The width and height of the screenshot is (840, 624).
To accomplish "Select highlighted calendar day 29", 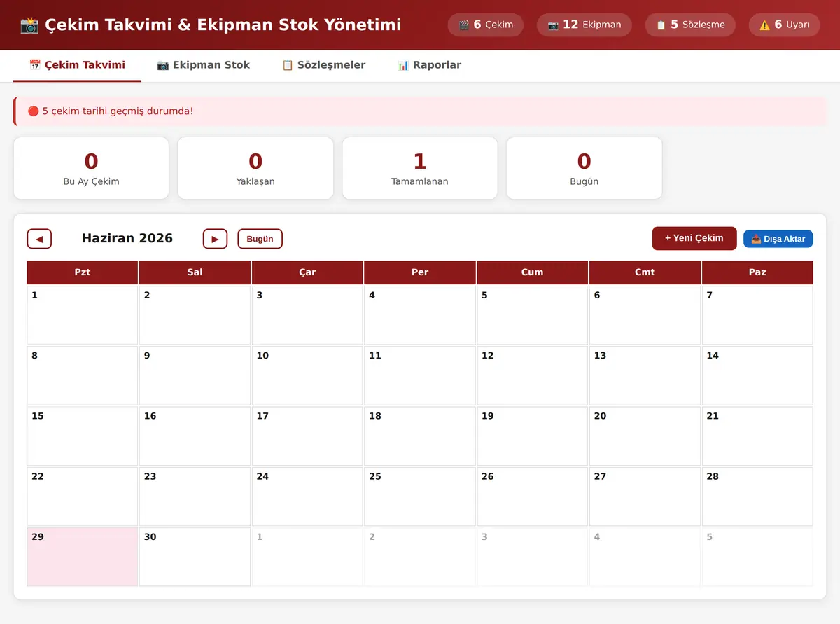I will (x=83, y=557).
